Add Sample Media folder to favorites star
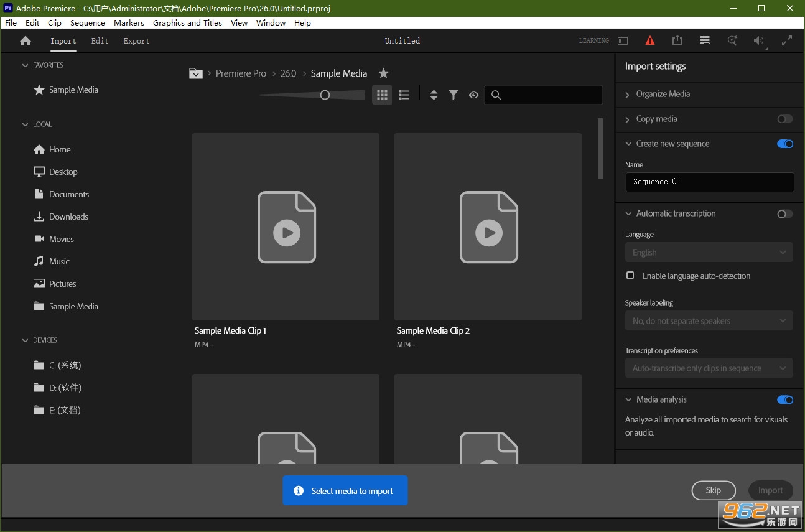Image resolution: width=805 pixels, height=532 pixels. tap(384, 73)
